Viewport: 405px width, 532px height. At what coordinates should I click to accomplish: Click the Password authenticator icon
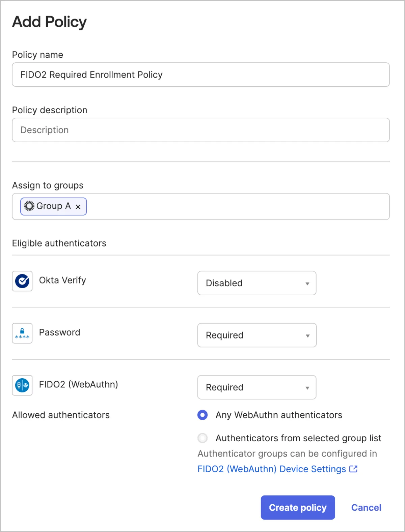click(x=22, y=333)
